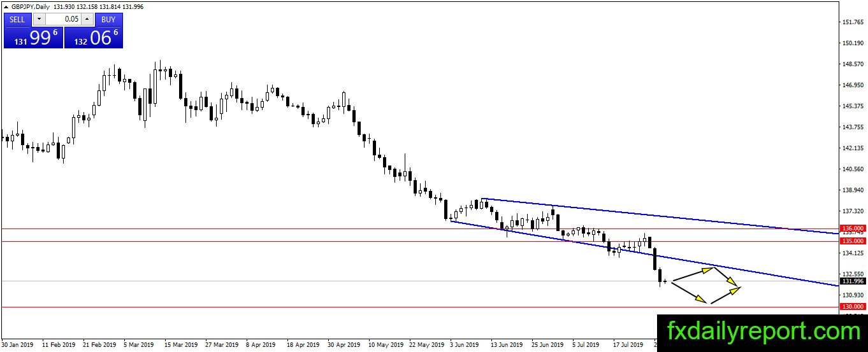This screenshot has width=868, height=352.
Task: Click the lowest yellow arrow rising from near 130.000
Action: point(725,295)
